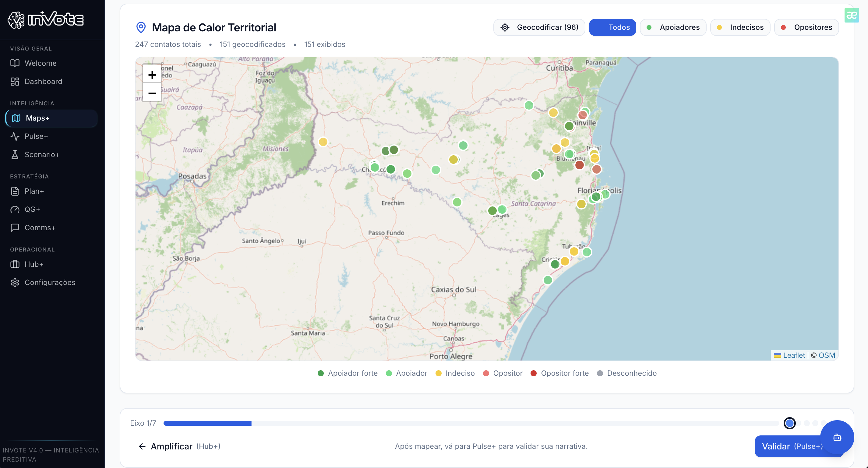868x468 pixels.
Task: Filter map to Opositores only
Action: [806, 27]
